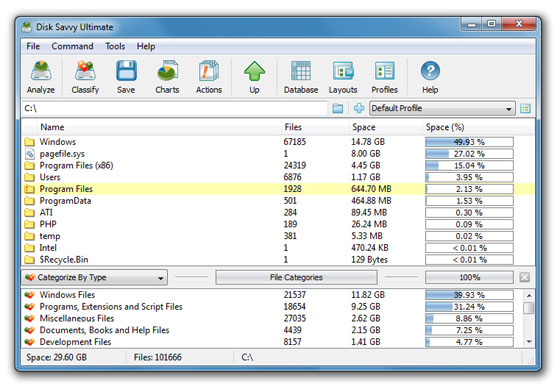Open the Tools menu
Viewport: 560px width, 392px height.
pyautogui.click(x=115, y=46)
